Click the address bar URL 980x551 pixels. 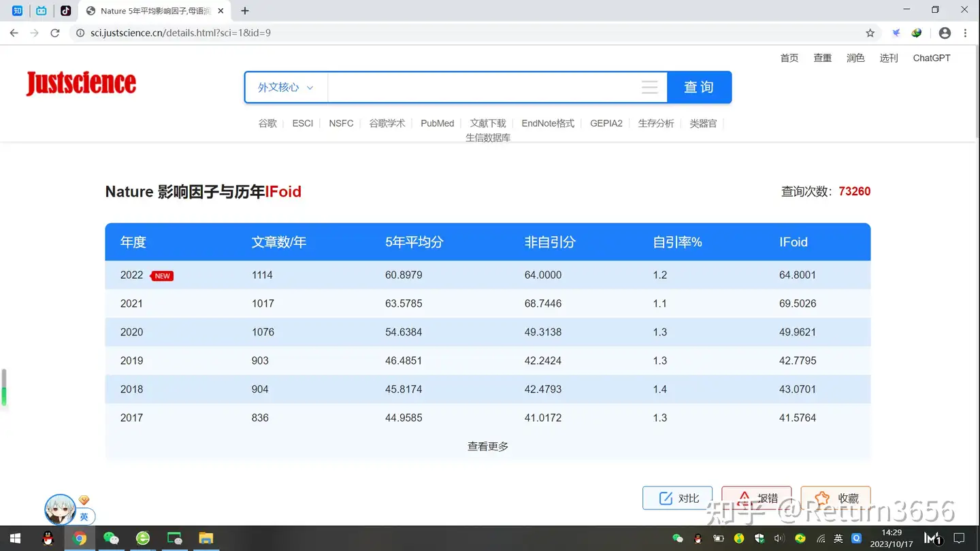pyautogui.click(x=180, y=33)
